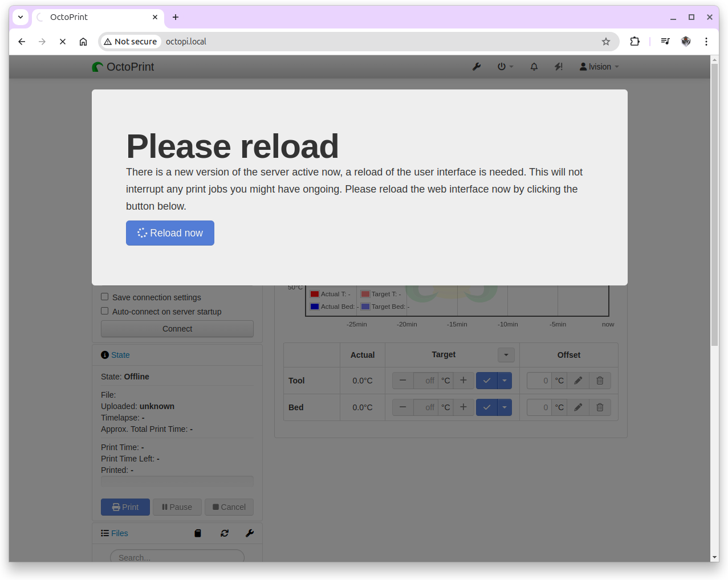Viewport: 728px width, 580px height.
Task: Focus the file Search field
Action: click(177, 556)
